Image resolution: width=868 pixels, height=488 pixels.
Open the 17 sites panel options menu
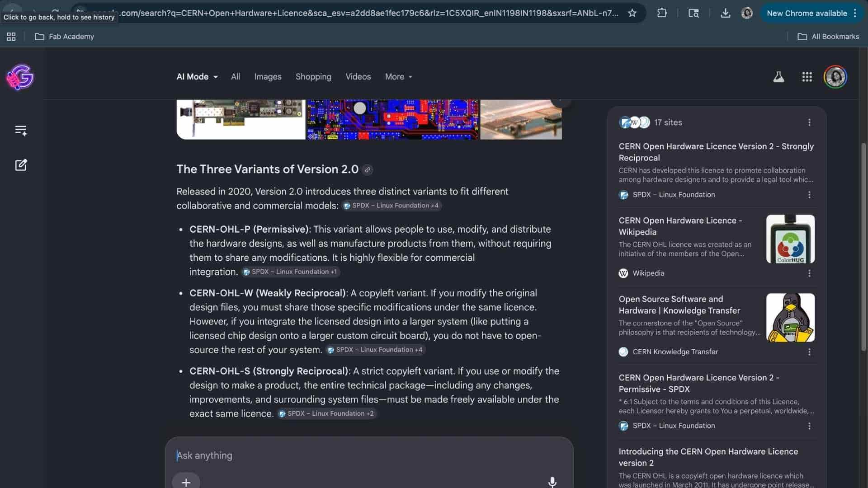tap(809, 122)
